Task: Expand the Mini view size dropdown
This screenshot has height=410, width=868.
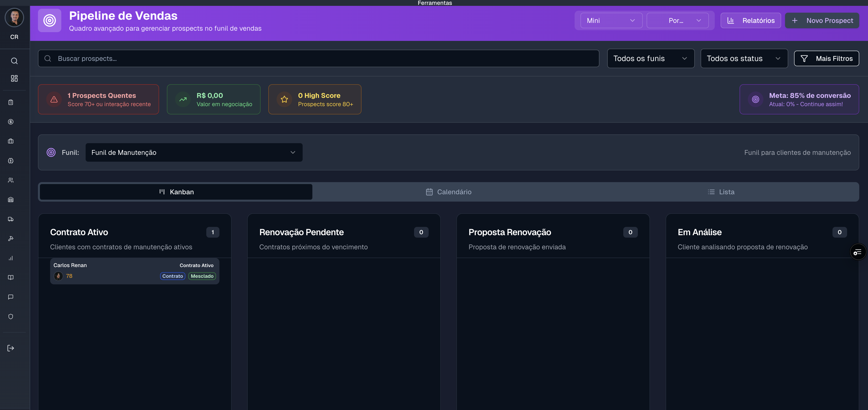Action: [611, 20]
